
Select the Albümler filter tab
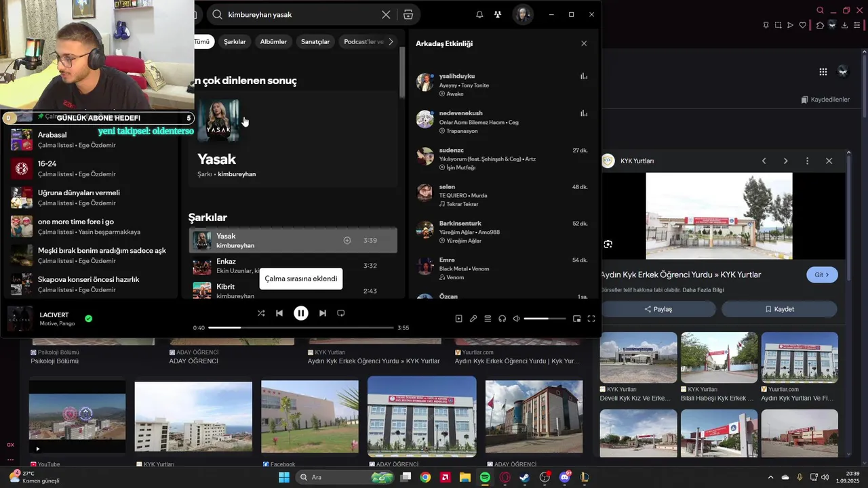click(x=273, y=41)
